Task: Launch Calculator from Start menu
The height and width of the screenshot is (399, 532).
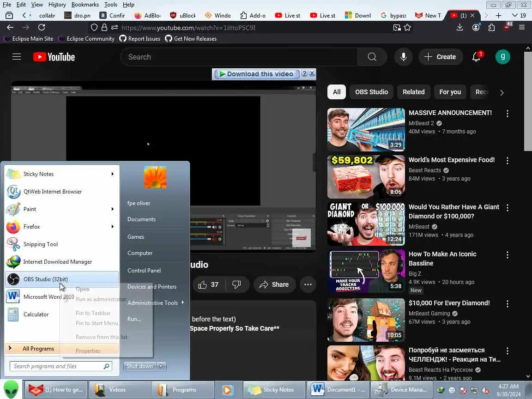Action: point(62,314)
